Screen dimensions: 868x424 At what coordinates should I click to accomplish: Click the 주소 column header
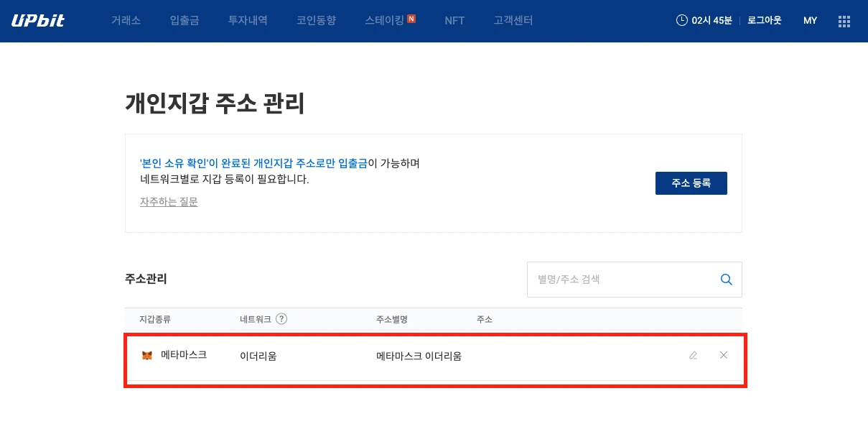485,319
